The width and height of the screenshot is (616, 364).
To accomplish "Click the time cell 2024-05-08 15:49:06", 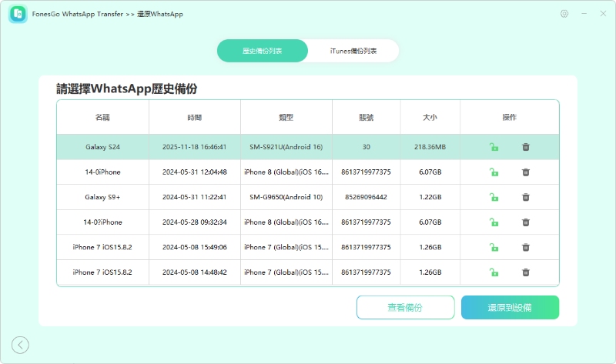I will coord(195,247).
